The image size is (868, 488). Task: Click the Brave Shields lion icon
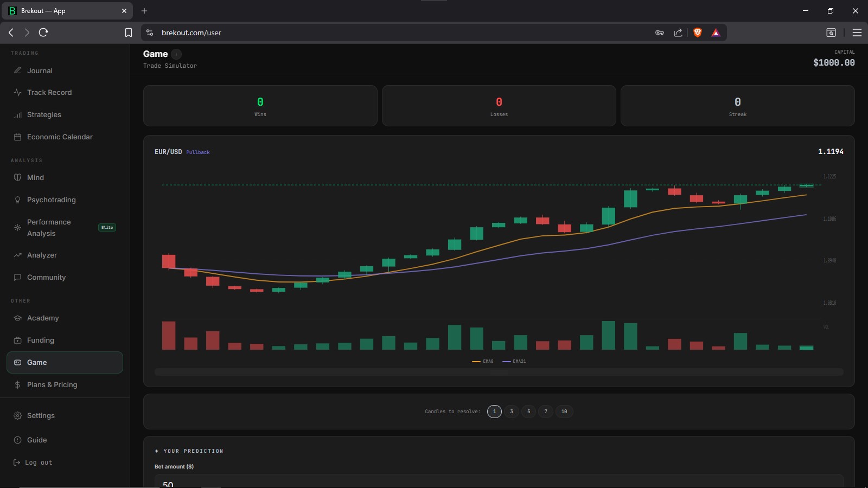click(x=698, y=33)
